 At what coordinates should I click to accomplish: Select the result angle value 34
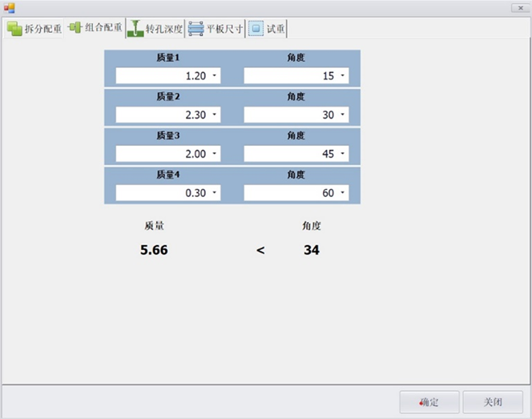[312, 250]
